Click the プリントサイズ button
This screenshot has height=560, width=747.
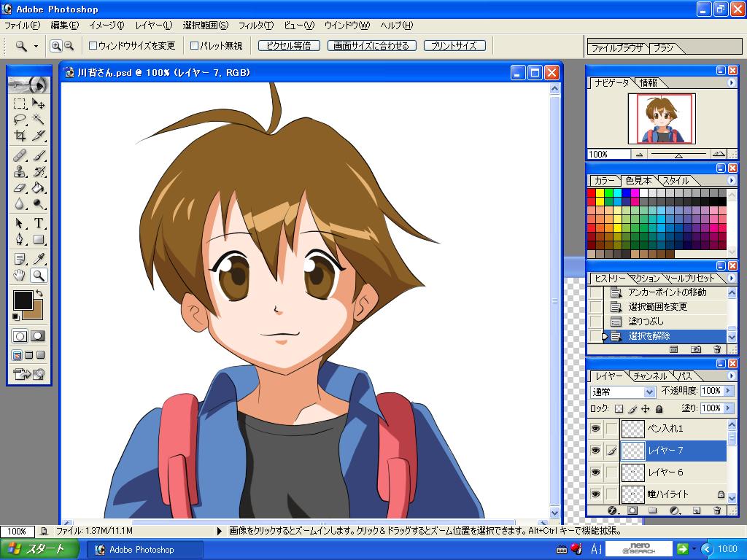coord(454,46)
